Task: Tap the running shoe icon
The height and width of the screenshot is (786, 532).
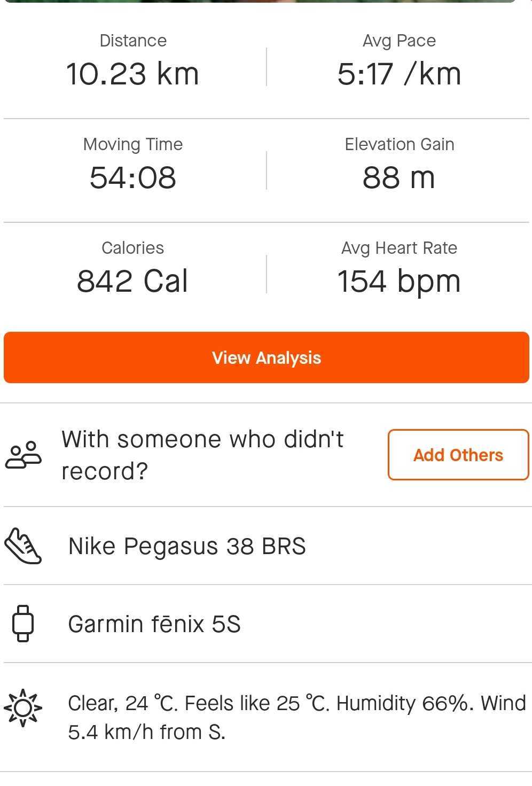Action: click(23, 546)
